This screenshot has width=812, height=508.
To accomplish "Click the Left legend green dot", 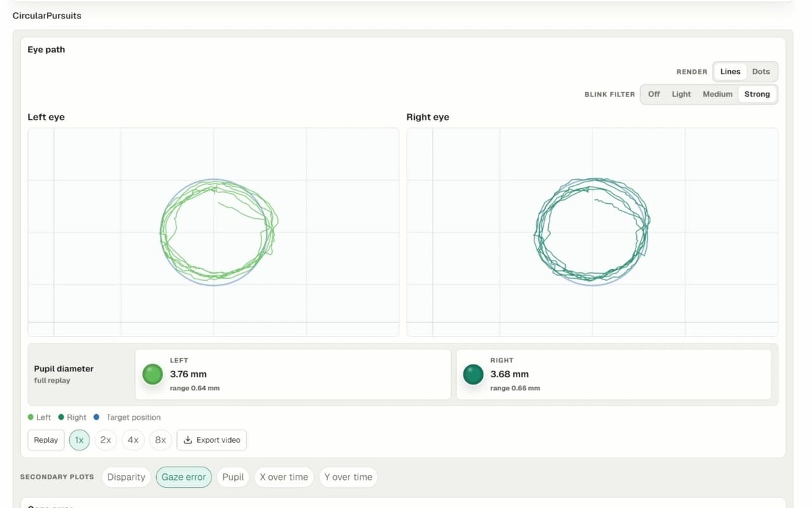I will [x=30, y=417].
